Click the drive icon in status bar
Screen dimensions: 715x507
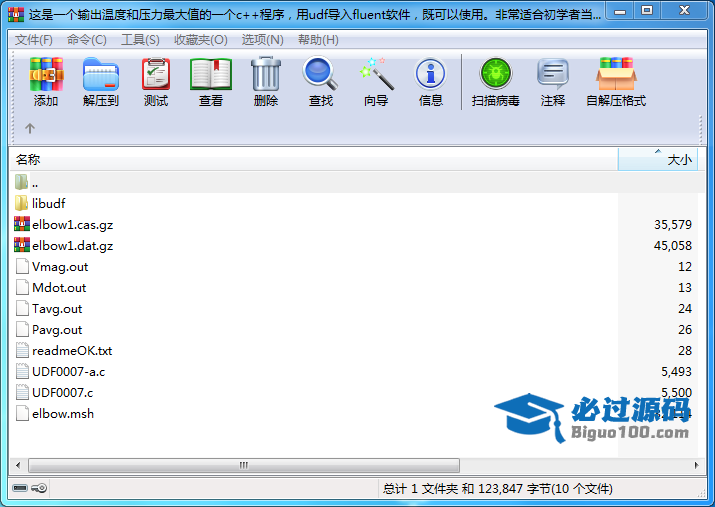(x=20, y=488)
